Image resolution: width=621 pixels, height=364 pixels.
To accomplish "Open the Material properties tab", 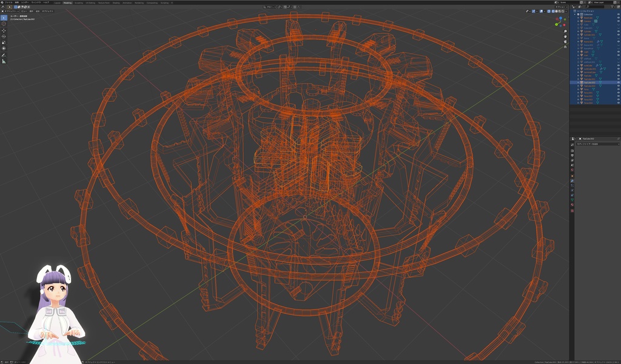I will [572, 205].
